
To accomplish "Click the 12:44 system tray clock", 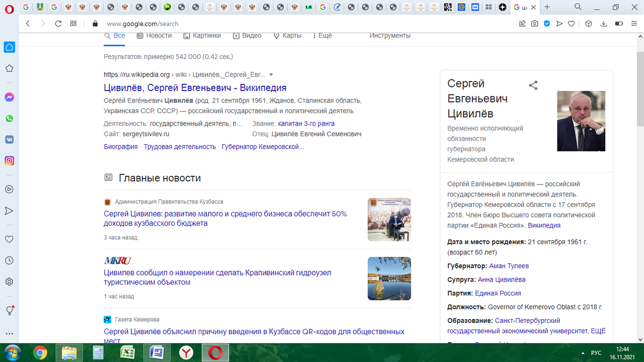I will [623, 349].
